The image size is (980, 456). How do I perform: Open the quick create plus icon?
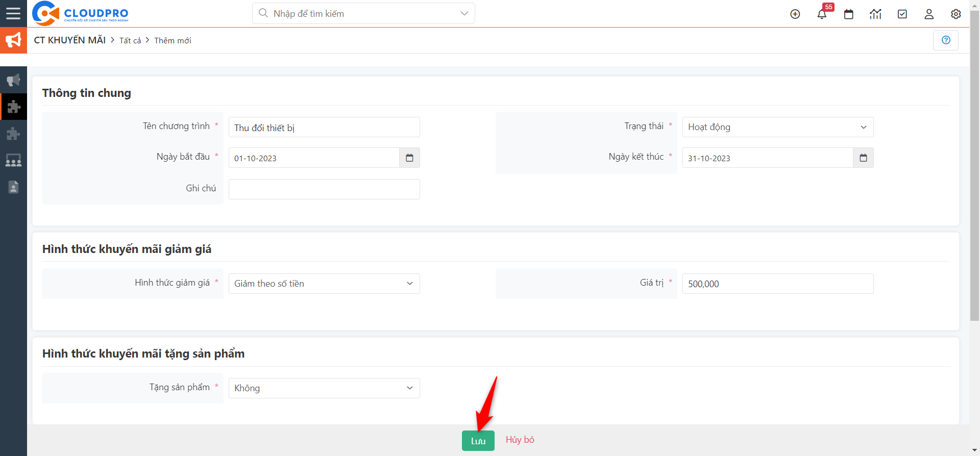click(x=795, y=14)
